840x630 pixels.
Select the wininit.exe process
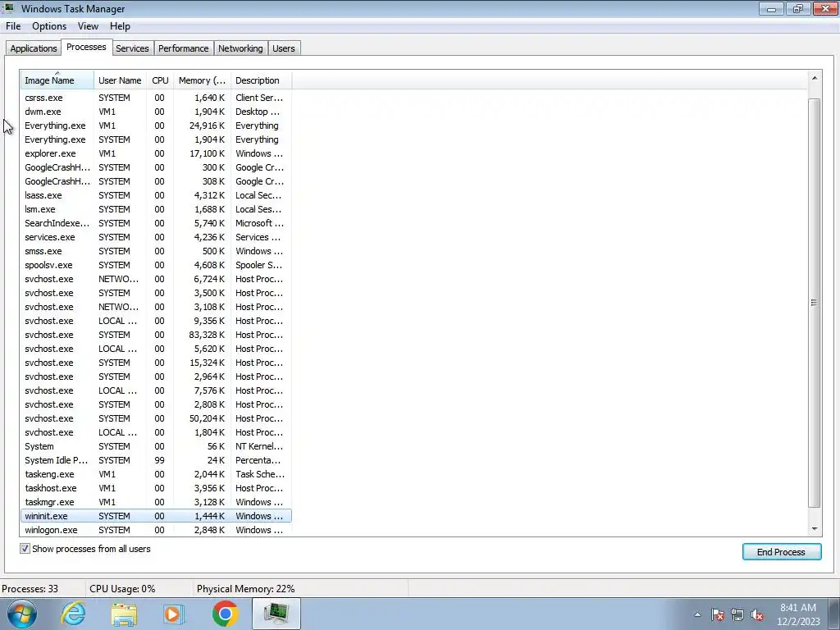click(156, 516)
